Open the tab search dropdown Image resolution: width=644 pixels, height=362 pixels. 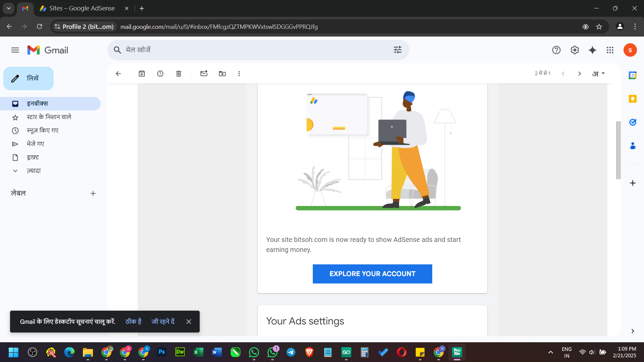pos(9,8)
